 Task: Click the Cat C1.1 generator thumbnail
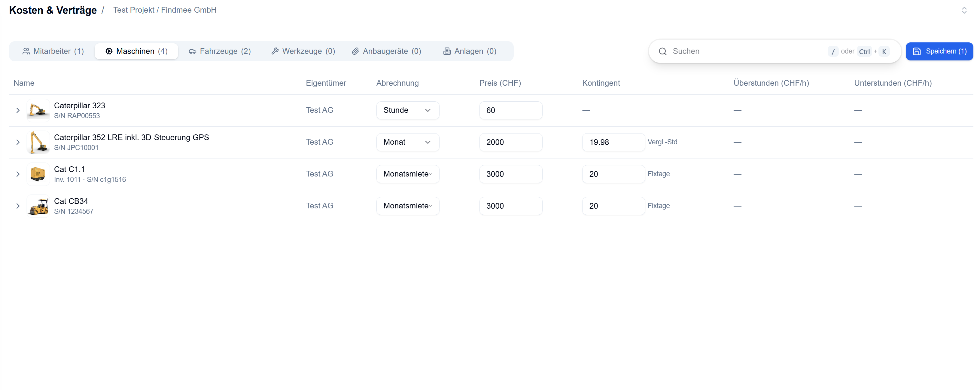click(38, 174)
